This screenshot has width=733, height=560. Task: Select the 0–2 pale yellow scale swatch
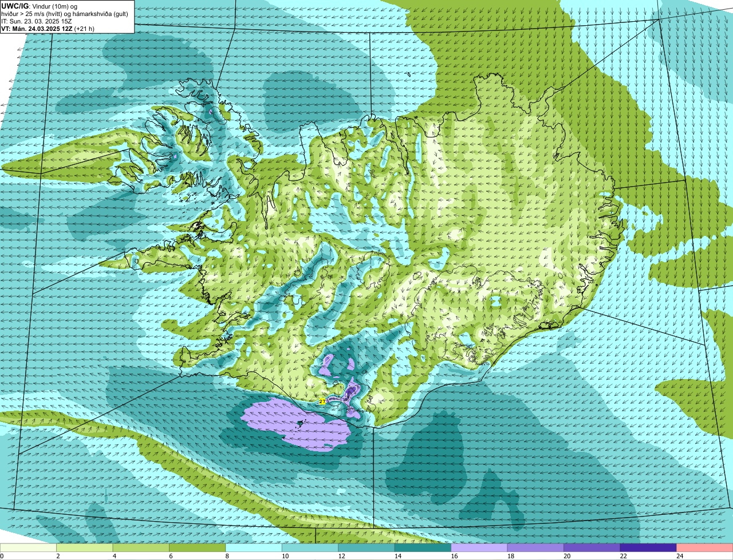[x=28, y=547]
